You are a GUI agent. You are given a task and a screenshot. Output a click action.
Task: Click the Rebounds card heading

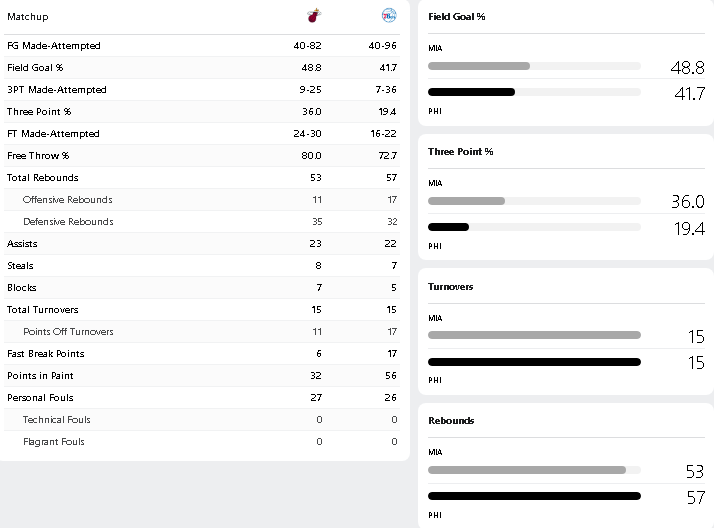pos(451,421)
